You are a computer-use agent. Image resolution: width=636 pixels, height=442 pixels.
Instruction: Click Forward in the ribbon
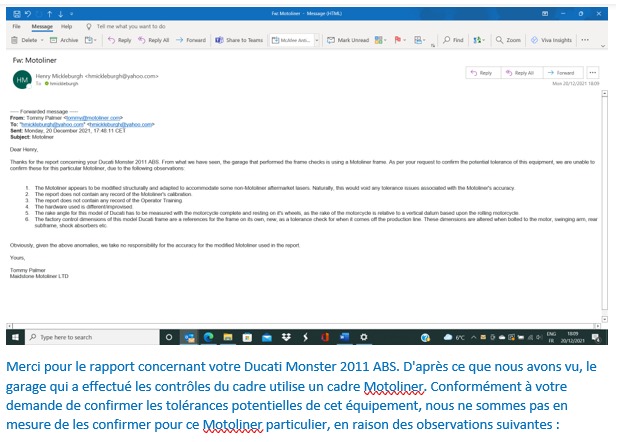(x=191, y=40)
